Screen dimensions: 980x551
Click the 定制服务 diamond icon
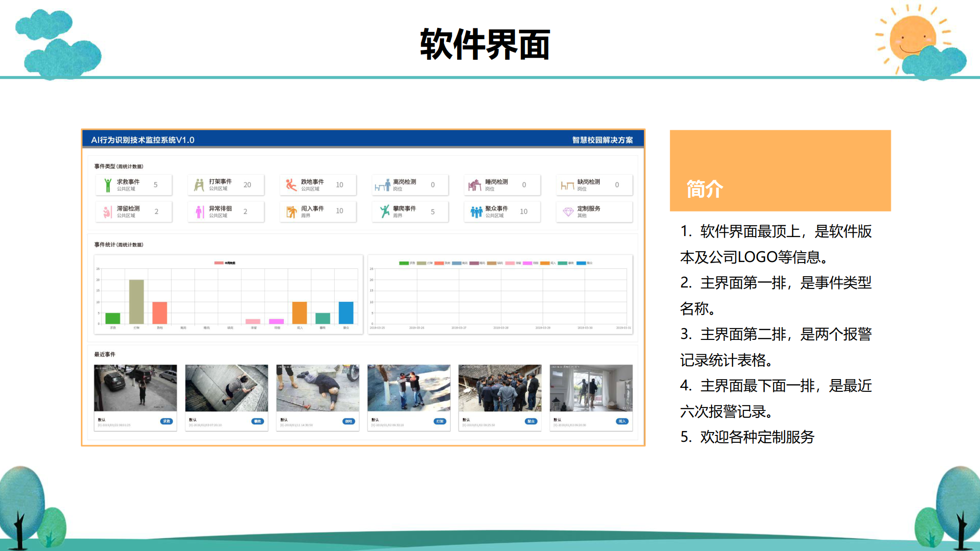(568, 212)
